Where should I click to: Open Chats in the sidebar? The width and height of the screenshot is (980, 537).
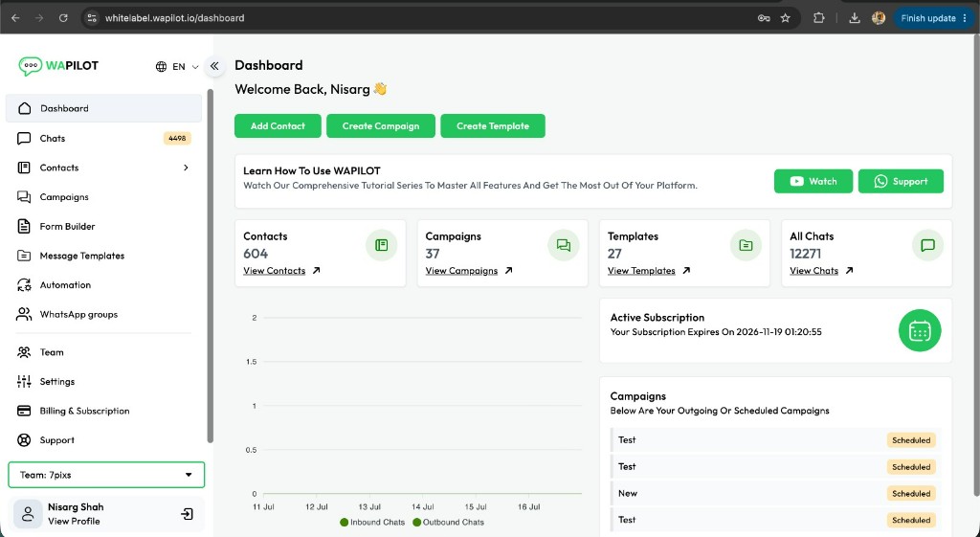(103, 138)
